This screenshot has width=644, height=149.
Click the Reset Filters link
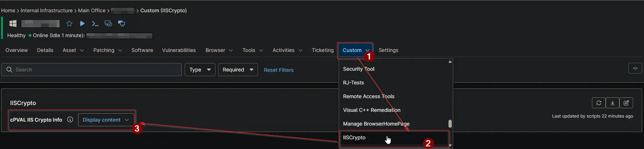tap(279, 70)
